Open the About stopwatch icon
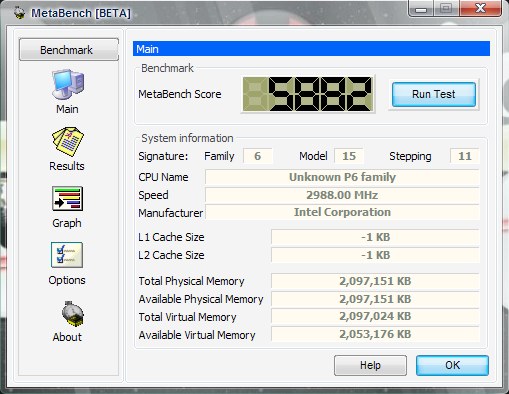Image resolution: width=509 pixels, height=394 pixels. pyautogui.click(x=72, y=313)
